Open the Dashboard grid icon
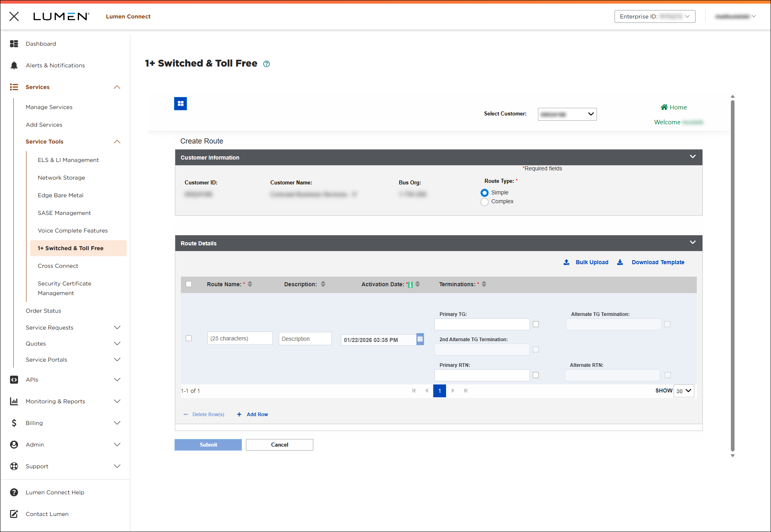This screenshot has width=771, height=532. 14,44
